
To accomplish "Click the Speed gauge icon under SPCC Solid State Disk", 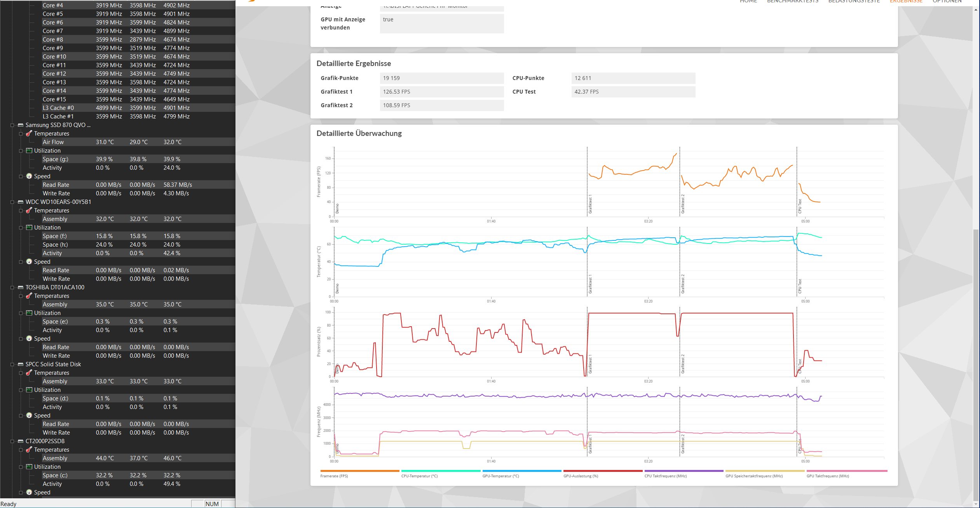I will point(29,416).
